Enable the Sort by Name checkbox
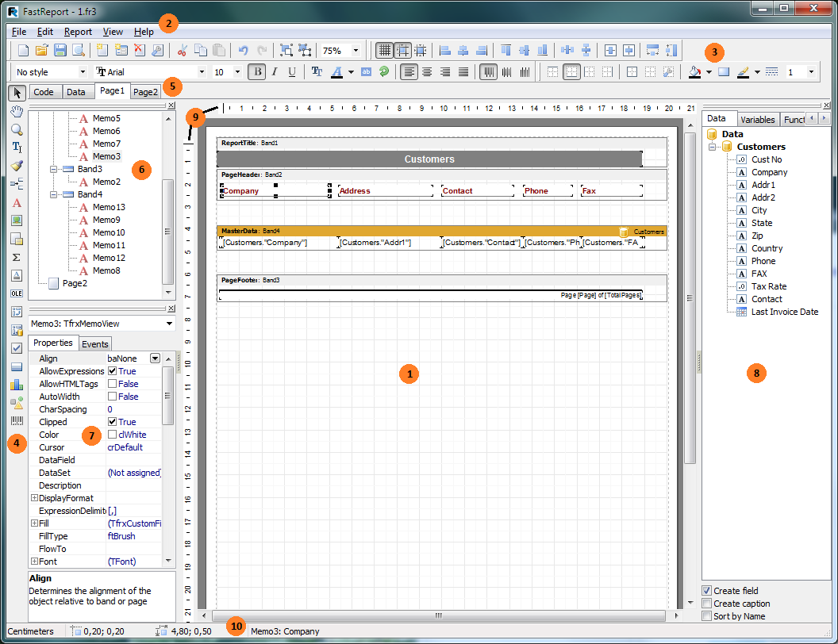838x644 pixels. pyautogui.click(x=707, y=616)
